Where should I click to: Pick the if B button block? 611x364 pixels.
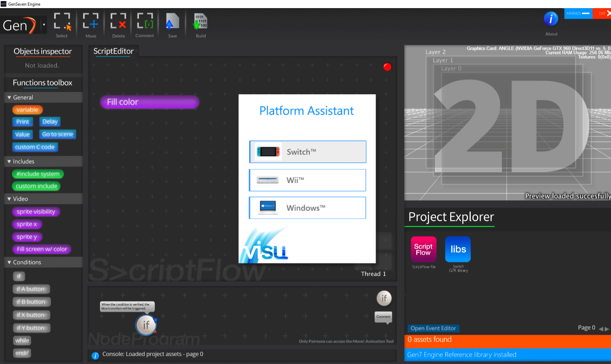coord(32,302)
